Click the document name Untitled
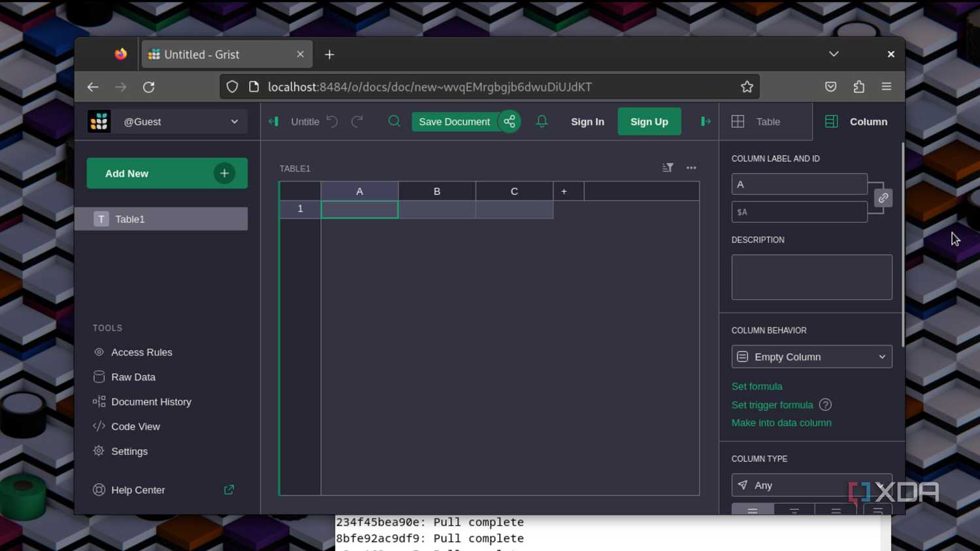 (305, 121)
